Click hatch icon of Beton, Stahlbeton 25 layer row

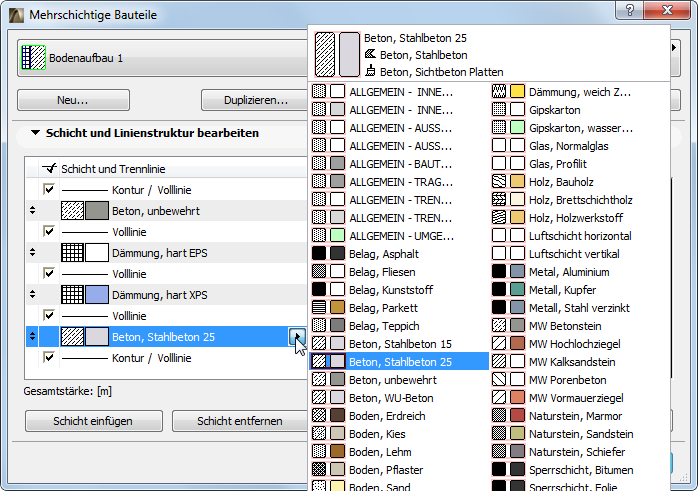click(x=72, y=337)
